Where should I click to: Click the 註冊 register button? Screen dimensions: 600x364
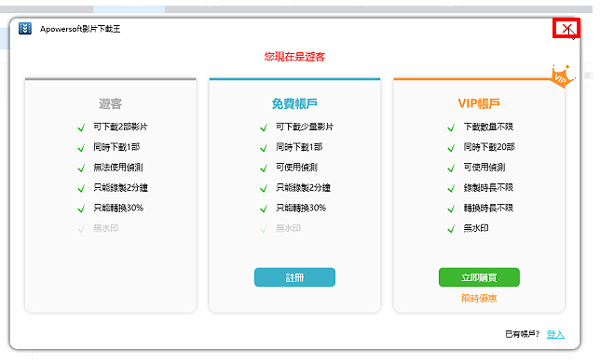294,277
